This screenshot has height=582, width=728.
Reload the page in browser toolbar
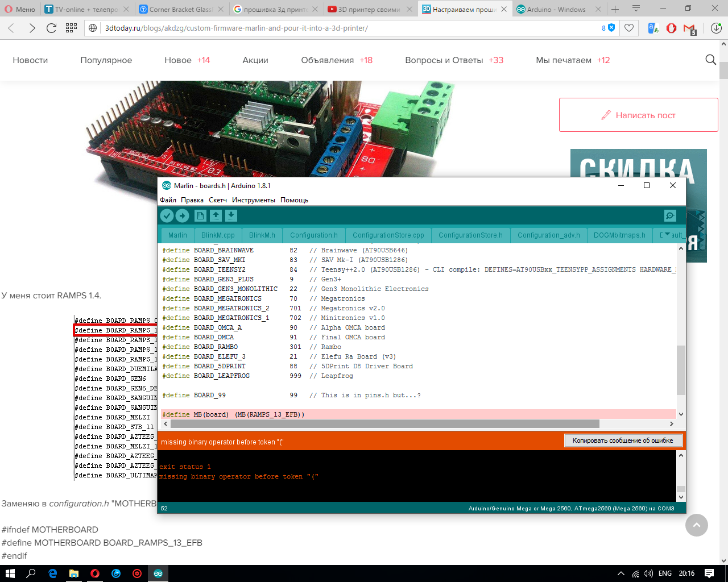(x=51, y=28)
